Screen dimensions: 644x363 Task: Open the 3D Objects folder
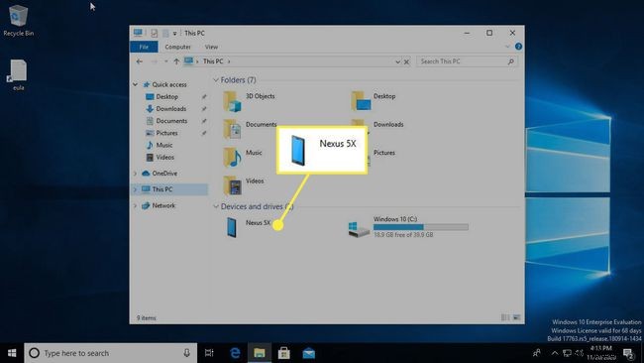click(249, 101)
